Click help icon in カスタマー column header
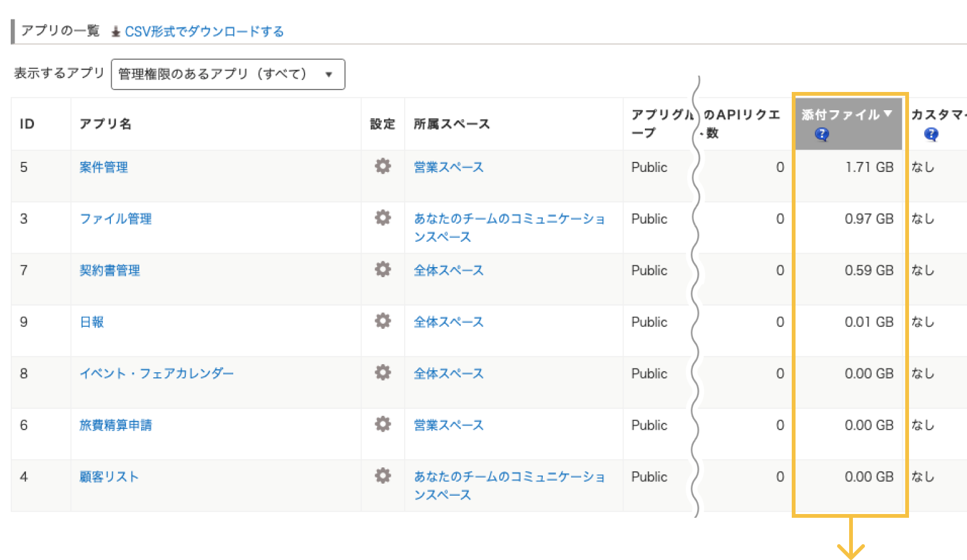The width and height of the screenshot is (967, 560). [930, 134]
